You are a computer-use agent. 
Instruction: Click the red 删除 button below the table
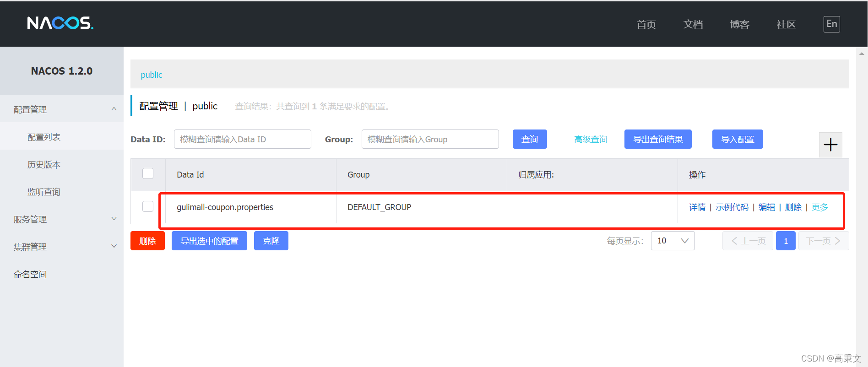(x=147, y=241)
